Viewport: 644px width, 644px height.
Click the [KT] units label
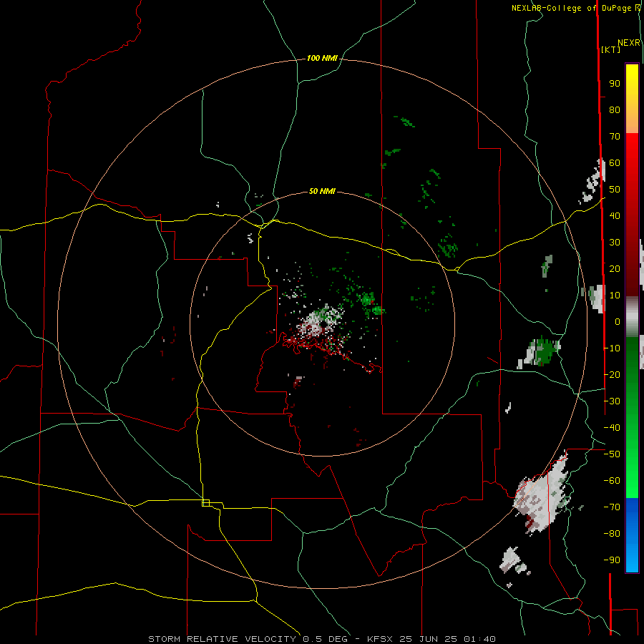(x=610, y=49)
